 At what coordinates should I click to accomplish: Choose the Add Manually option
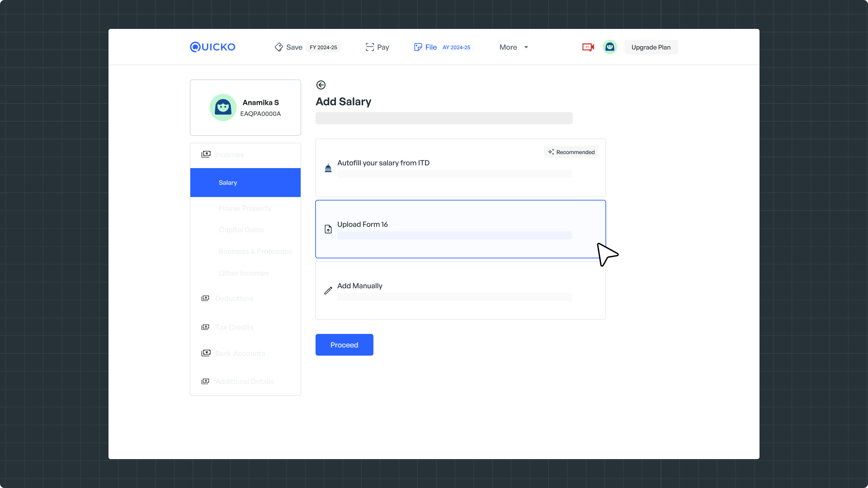tap(460, 291)
